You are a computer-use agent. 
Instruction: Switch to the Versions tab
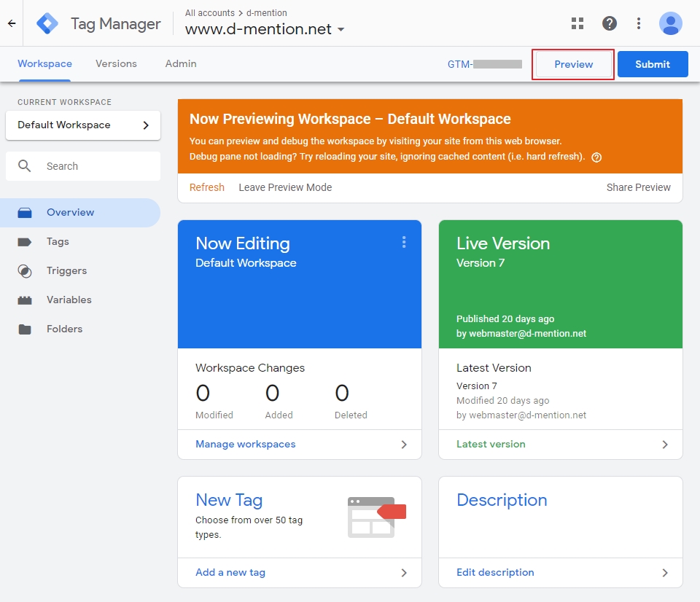(x=116, y=64)
